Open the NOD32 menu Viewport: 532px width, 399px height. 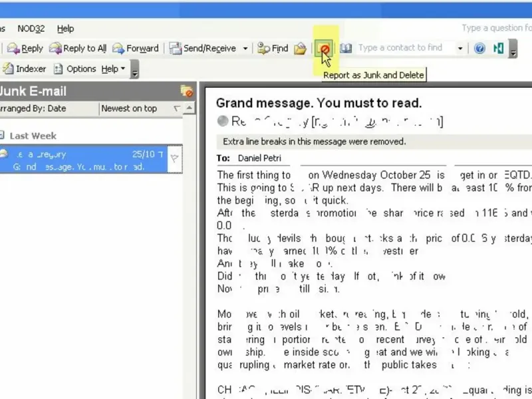[31, 29]
